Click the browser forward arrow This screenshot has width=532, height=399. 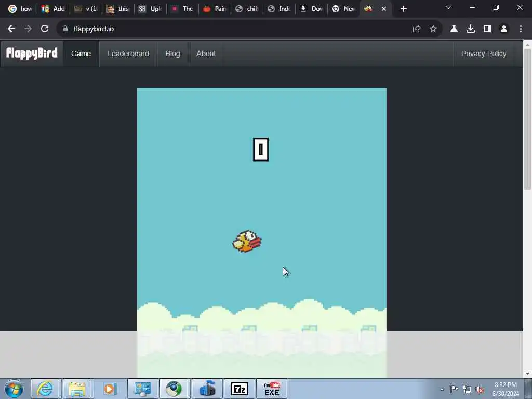pos(28,29)
